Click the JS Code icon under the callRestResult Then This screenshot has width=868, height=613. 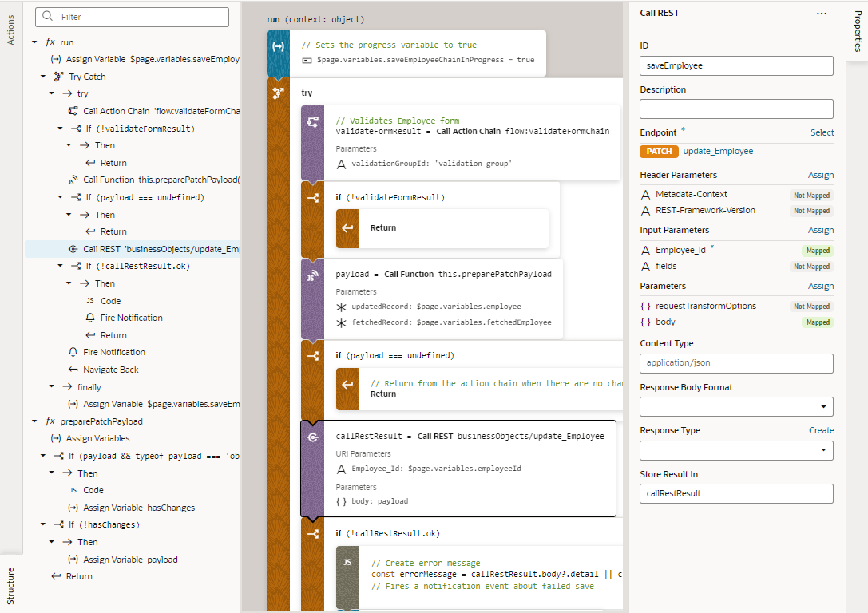90,300
